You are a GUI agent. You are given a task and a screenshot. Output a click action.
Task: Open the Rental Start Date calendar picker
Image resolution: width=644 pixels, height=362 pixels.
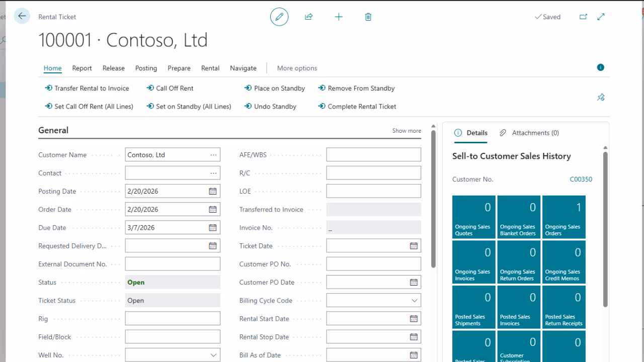coord(414,319)
